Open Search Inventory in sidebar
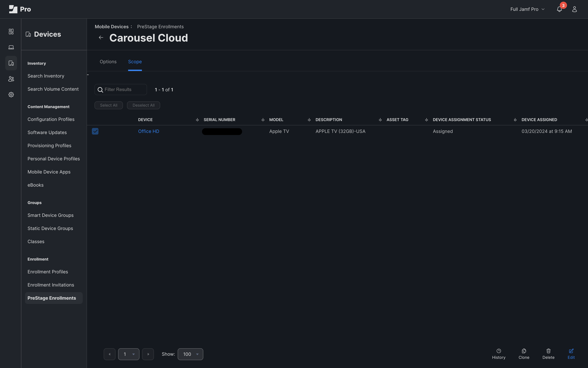This screenshot has height=368, width=588. tap(46, 76)
